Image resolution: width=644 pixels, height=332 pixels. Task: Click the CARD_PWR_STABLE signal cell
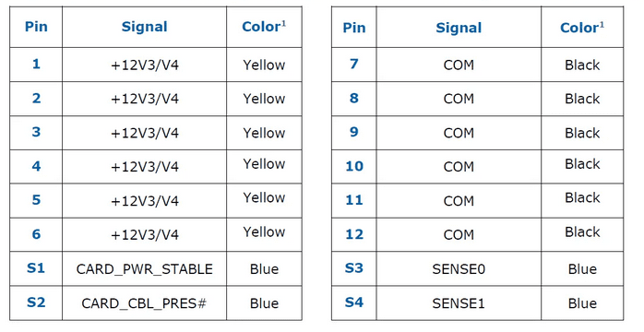pyautogui.click(x=144, y=268)
